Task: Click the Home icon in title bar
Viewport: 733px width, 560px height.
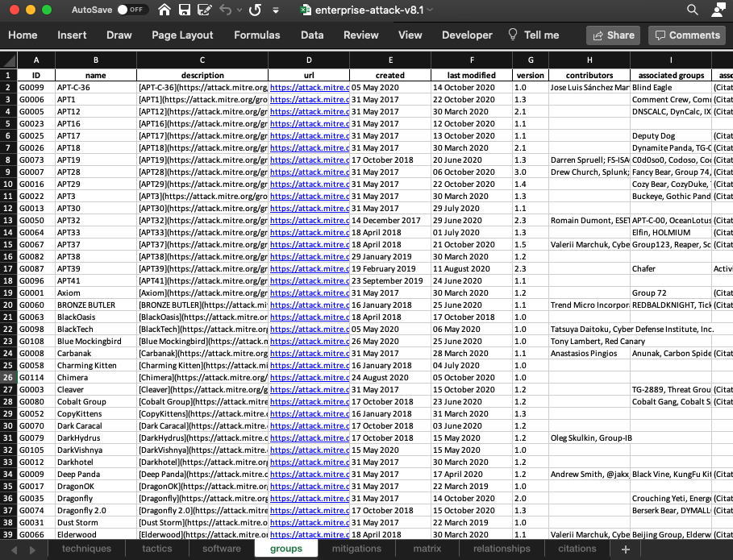Action: click(165, 10)
